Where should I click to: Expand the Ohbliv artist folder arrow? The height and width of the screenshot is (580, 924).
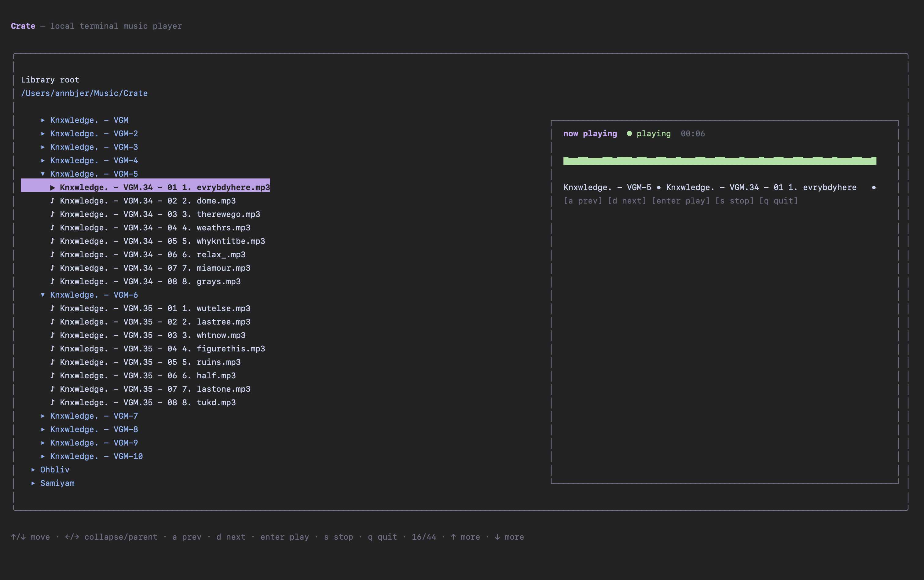click(33, 469)
